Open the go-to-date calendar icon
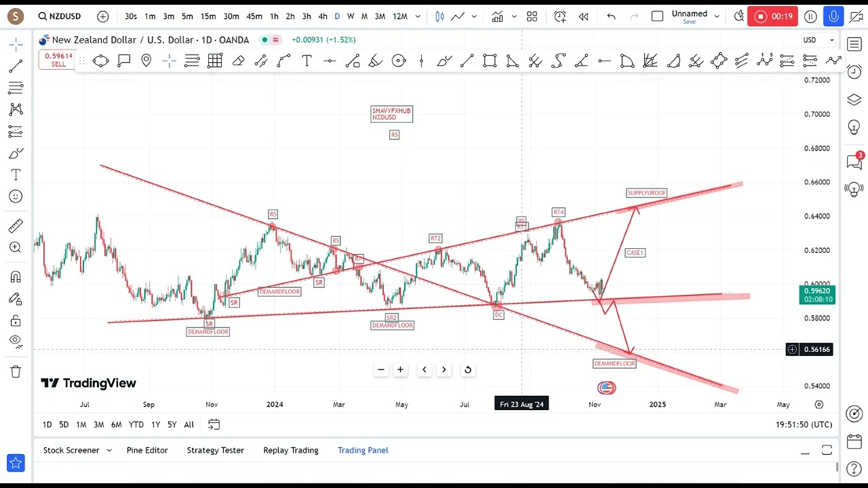 click(214, 424)
